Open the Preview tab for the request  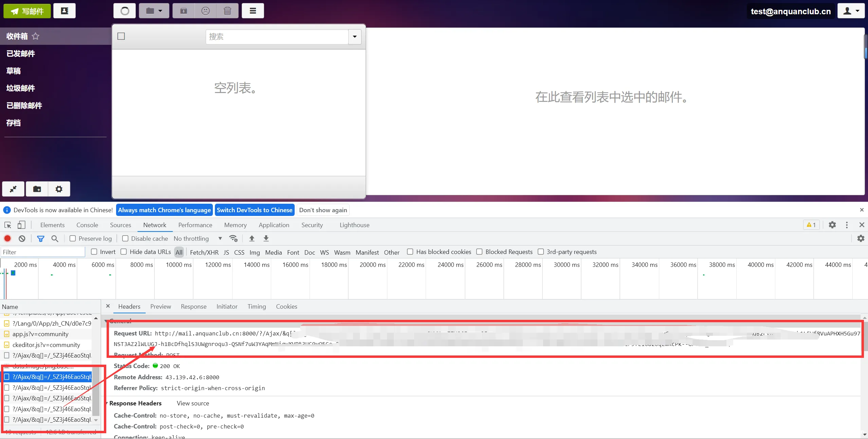(x=160, y=306)
